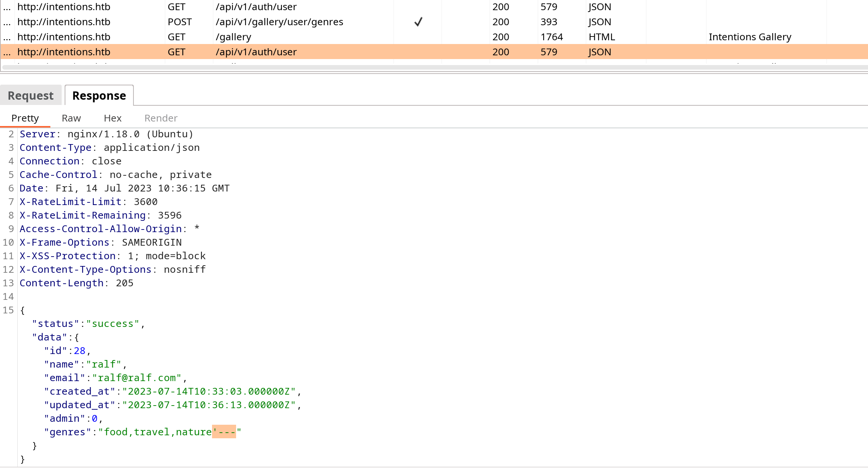Click the Content-Type header line
This screenshot has width=868, height=468.
(x=110, y=148)
